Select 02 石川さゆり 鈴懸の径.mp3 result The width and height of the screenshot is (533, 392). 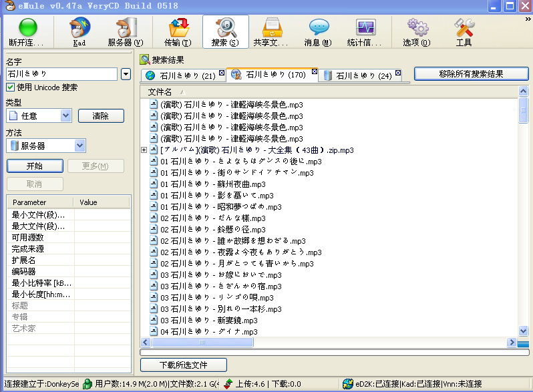click(213, 230)
